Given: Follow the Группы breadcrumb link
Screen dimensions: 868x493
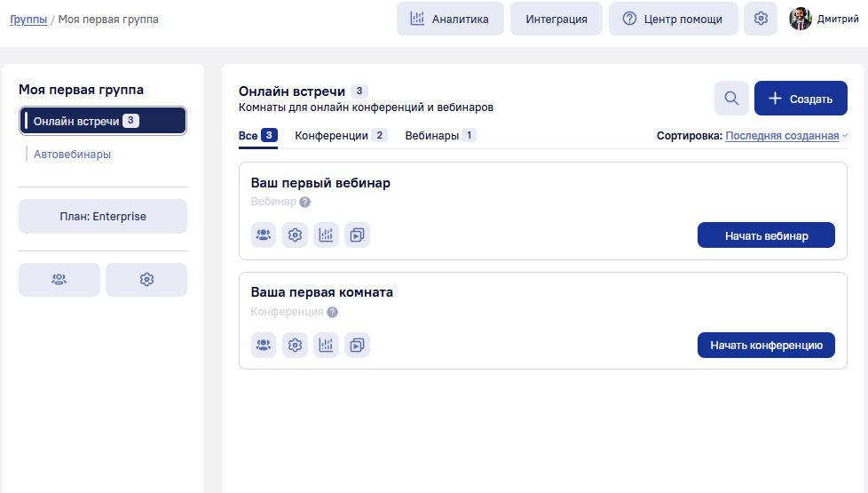Looking at the screenshot, I should click(x=28, y=19).
